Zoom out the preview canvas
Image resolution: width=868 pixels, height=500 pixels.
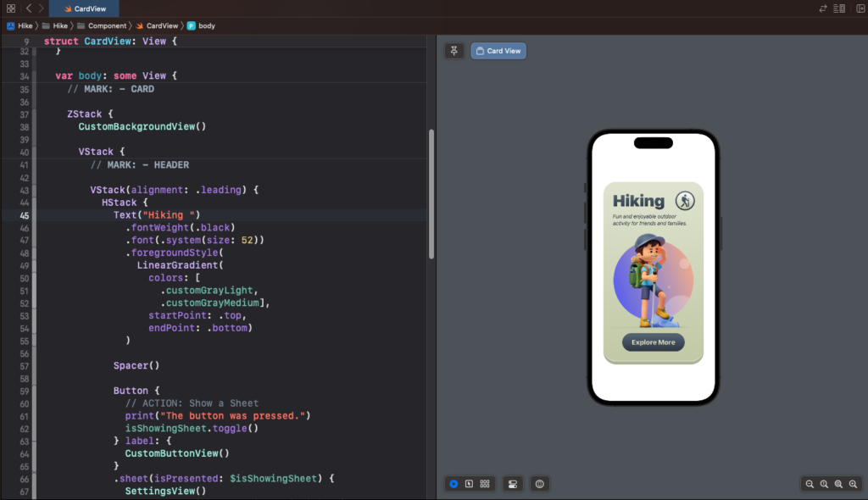[810, 484]
